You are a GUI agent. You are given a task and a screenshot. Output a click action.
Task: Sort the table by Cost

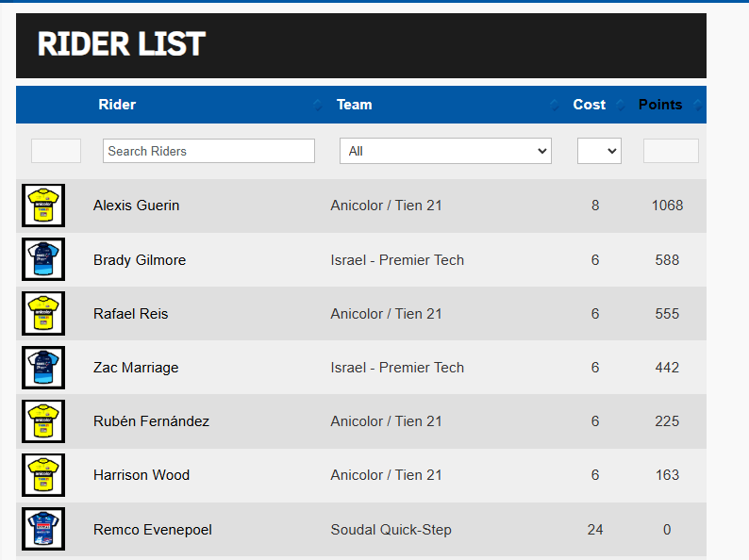click(590, 105)
